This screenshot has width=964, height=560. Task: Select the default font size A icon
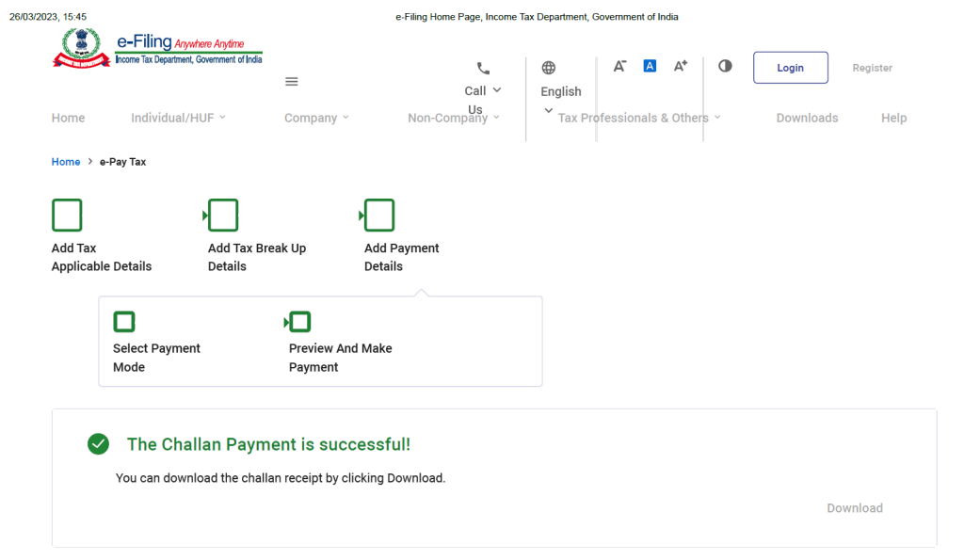[650, 66]
